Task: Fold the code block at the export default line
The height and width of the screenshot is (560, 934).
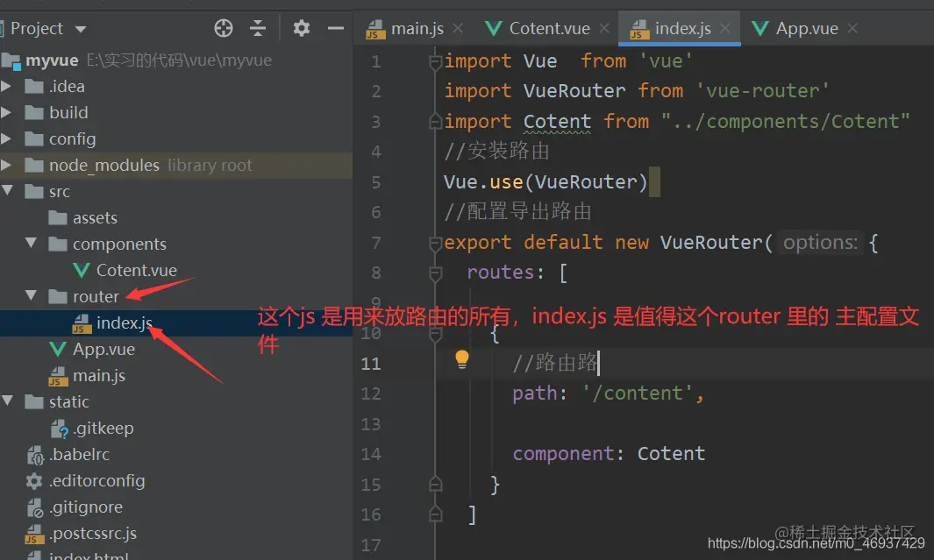Action: coord(435,243)
